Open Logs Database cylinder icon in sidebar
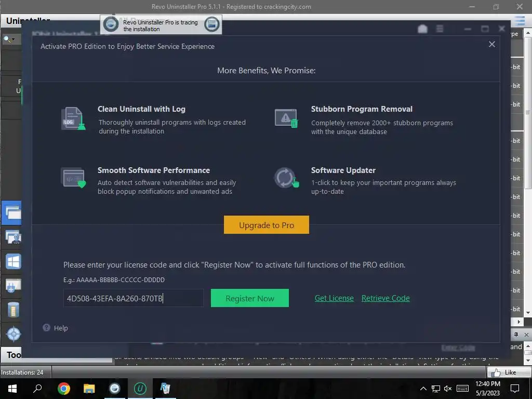Image resolution: width=532 pixels, height=399 pixels. (x=13, y=310)
